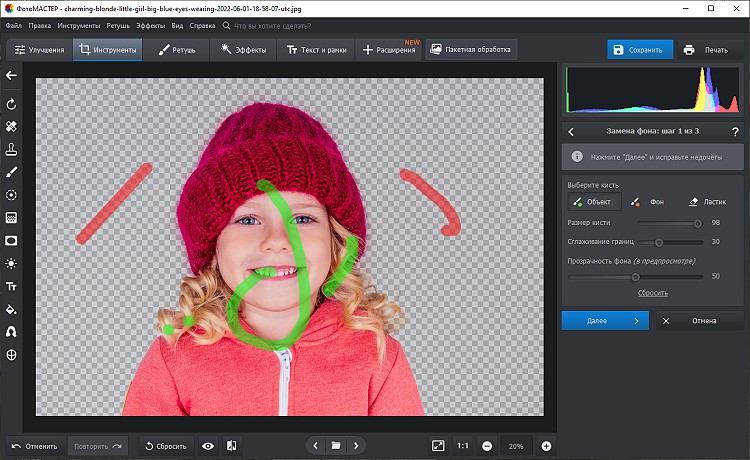Zoom in with the plus icon
Viewport: 750px width, 460px height.
click(x=546, y=445)
